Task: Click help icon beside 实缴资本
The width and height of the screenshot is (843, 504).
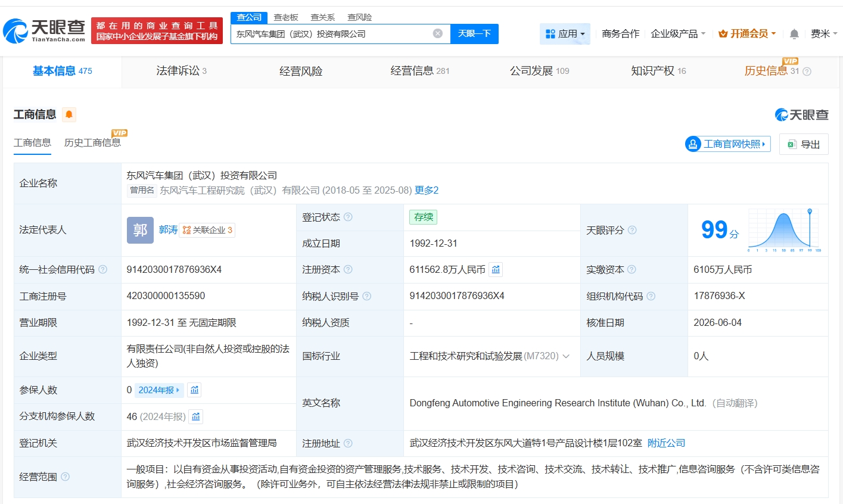Action: tap(632, 269)
